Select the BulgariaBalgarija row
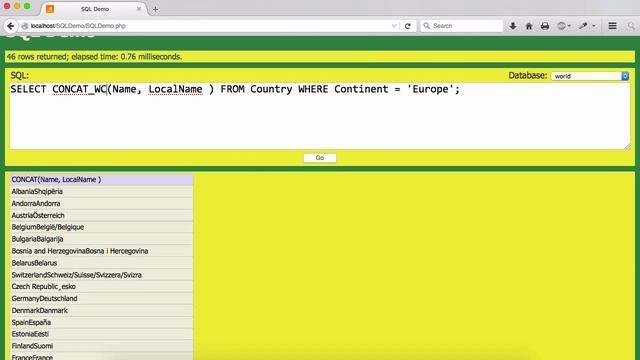This screenshot has width=640, height=360. coord(101,239)
